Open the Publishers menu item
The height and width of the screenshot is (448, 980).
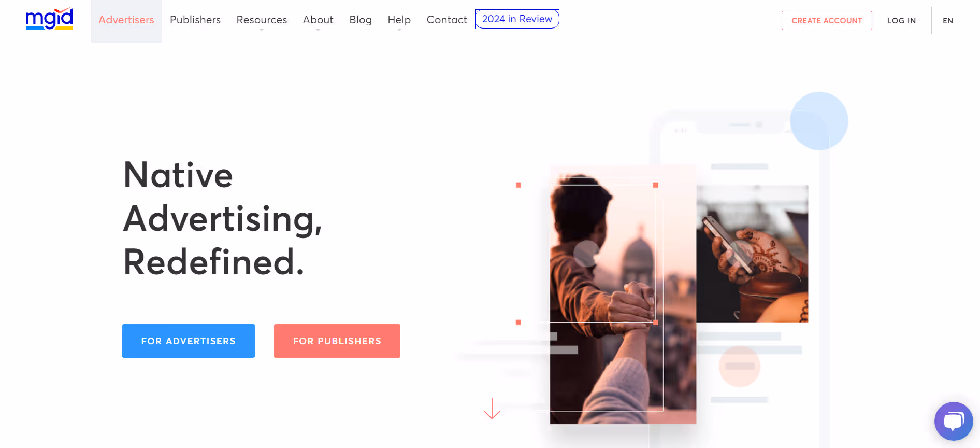coord(195,20)
